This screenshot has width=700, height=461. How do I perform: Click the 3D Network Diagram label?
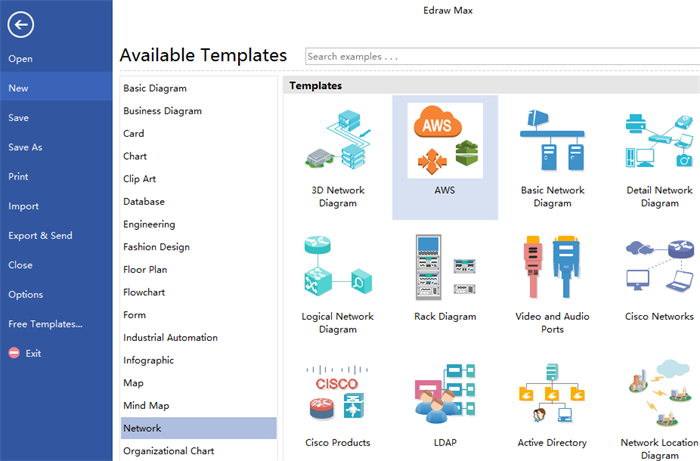click(x=338, y=196)
